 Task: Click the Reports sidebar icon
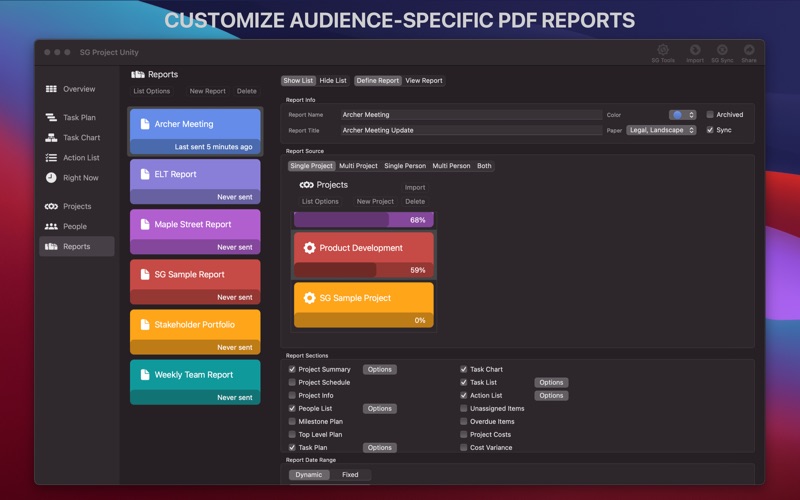click(x=51, y=246)
